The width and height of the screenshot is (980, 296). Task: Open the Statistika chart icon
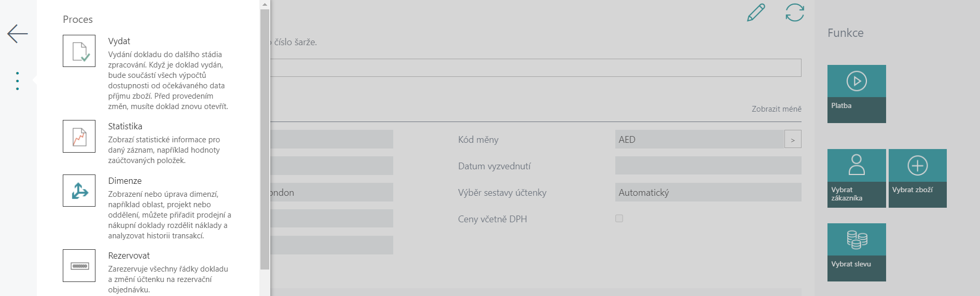pos(79,136)
